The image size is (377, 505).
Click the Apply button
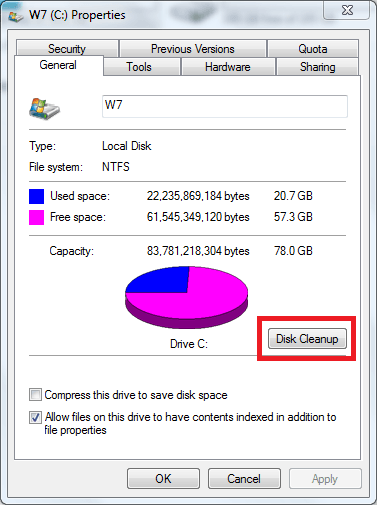click(x=325, y=479)
